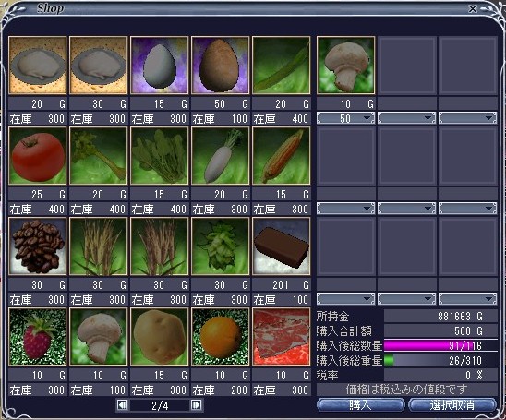This screenshot has width=506, height=420.
Task: Select the dough item priced 30 G
Action: click(99, 66)
